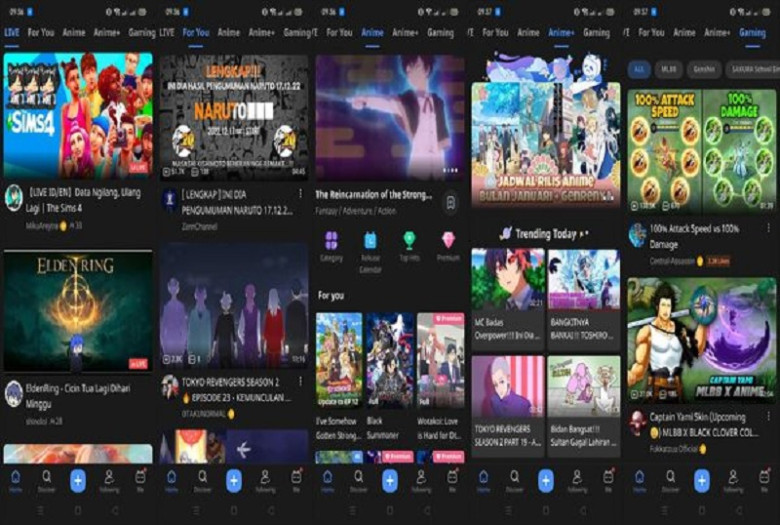Screen dimensions: 780x525
Task: Open ZomChannel channel name link
Action: (199, 226)
